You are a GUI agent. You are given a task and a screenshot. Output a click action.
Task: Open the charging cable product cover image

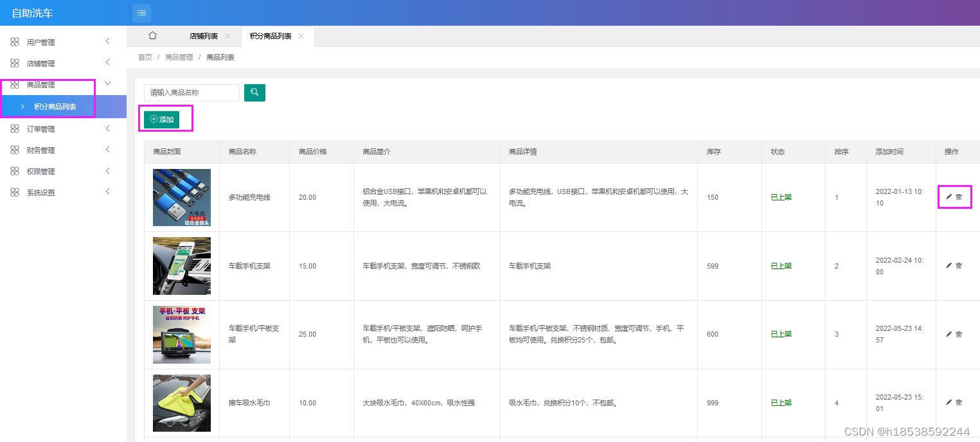(x=182, y=197)
